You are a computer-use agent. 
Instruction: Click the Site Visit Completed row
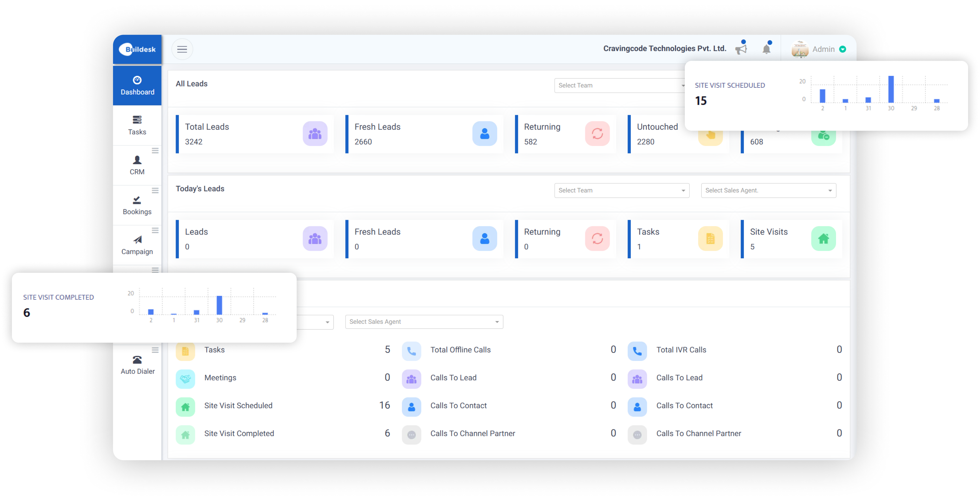pyautogui.click(x=239, y=433)
